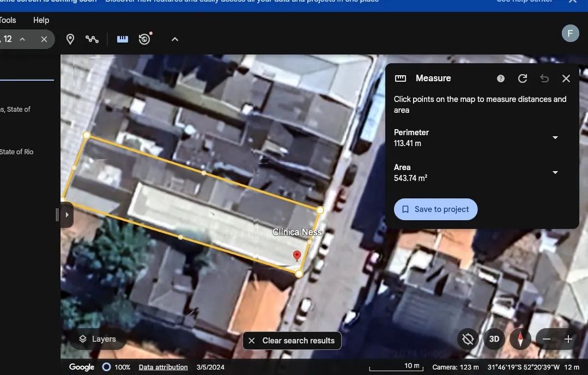
Task: Zoom out with the minus button
Action: pos(547,339)
